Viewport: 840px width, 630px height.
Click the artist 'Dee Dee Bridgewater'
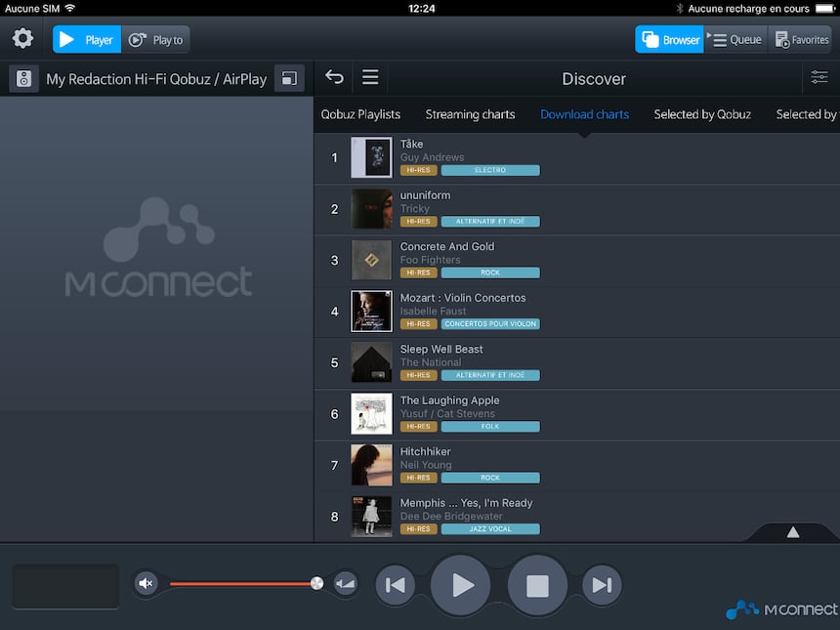point(451,517)
